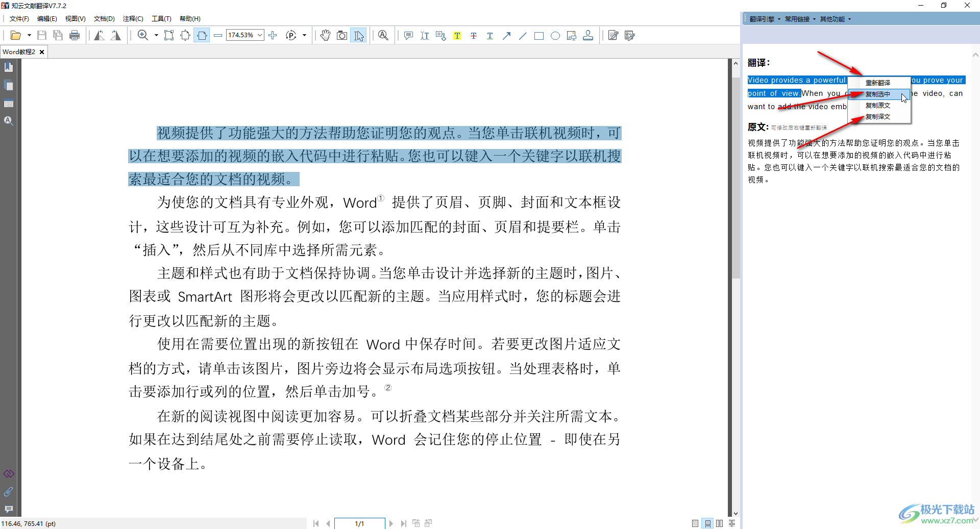The image size is (980, 529).
Task: Select the line drawing tool
Action: tap(523, 36)
